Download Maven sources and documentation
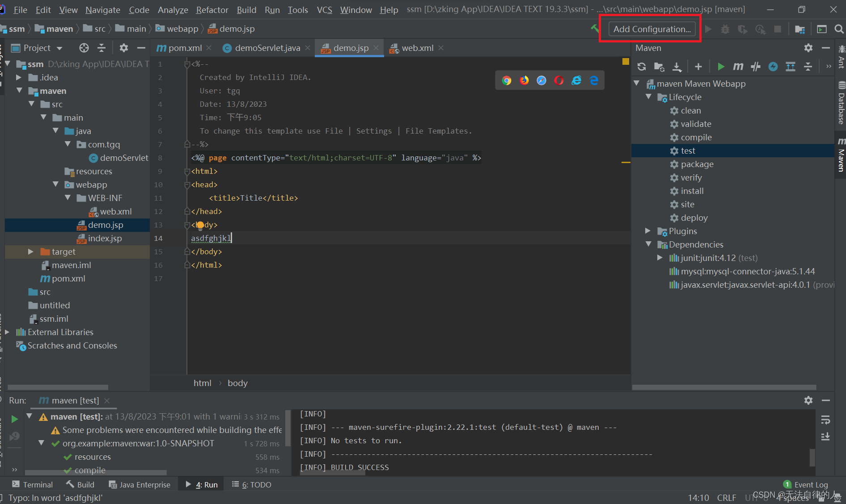This screenshot has width=846, height=504. (677, 66)
